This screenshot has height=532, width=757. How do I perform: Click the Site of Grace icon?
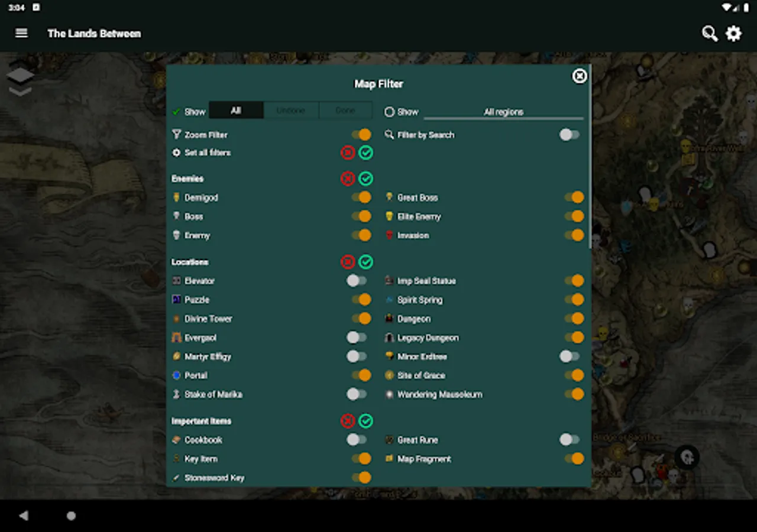[x=389, y=375]
